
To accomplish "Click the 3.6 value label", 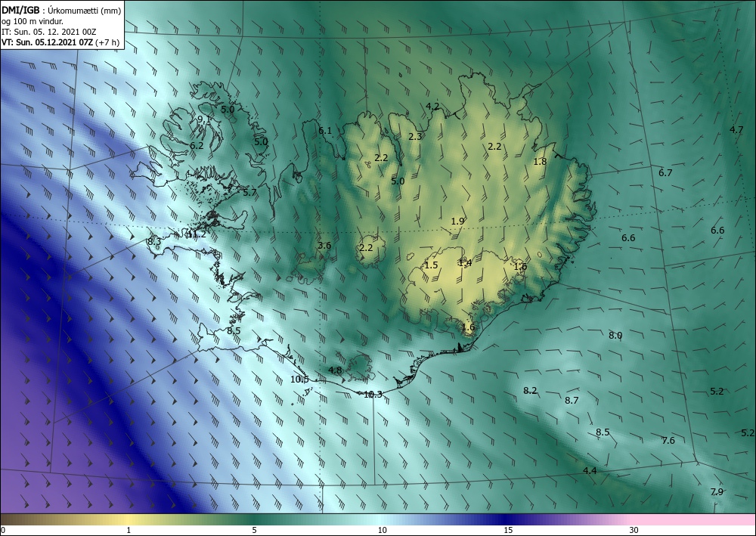I will pyautogui.click(x=324, y=246).
